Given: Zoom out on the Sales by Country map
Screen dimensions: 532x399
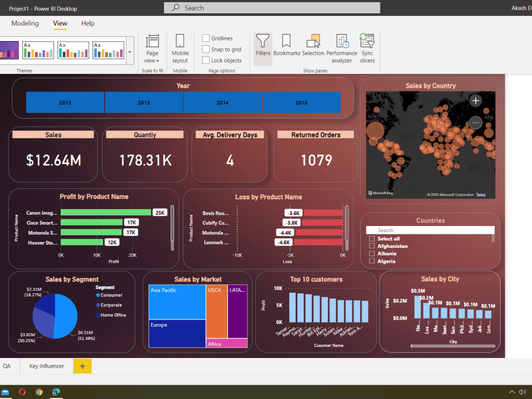Looking at the screenshot, I should (x=476, y=123).
